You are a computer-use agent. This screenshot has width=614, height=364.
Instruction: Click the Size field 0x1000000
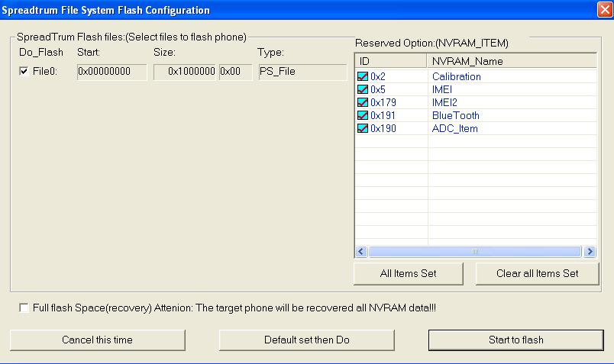pyautogui.click(x=186, y=72)
